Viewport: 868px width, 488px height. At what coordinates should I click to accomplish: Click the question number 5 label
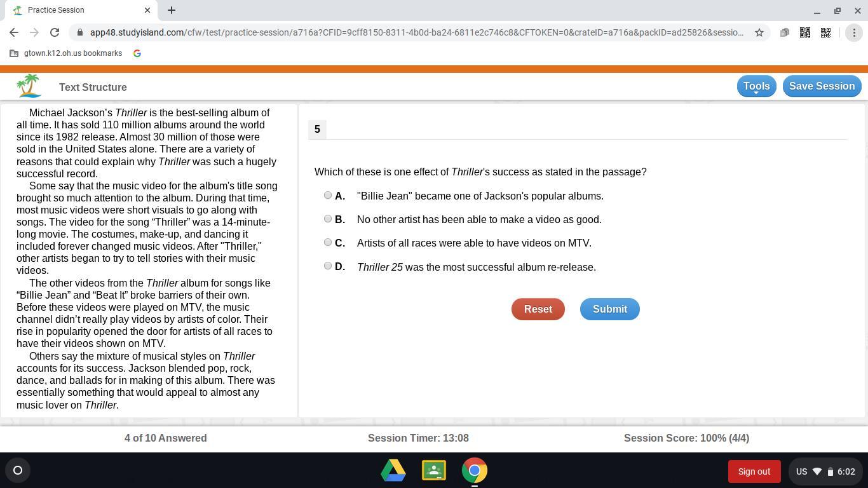[317, 129]
